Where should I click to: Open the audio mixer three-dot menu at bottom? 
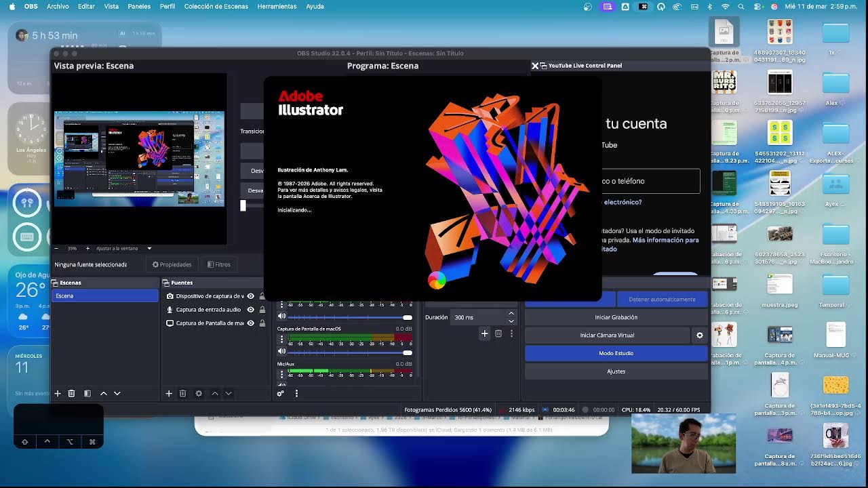(x=296, y=393)
